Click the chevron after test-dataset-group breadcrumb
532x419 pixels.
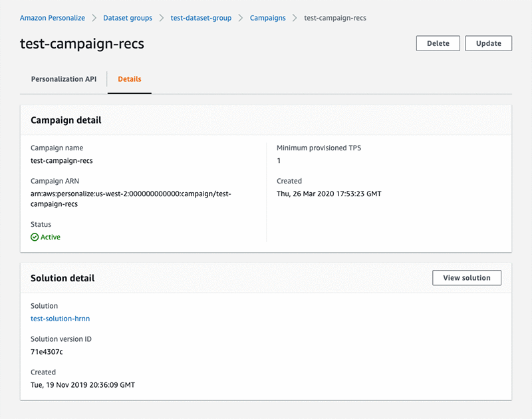(x=241, y=18)
